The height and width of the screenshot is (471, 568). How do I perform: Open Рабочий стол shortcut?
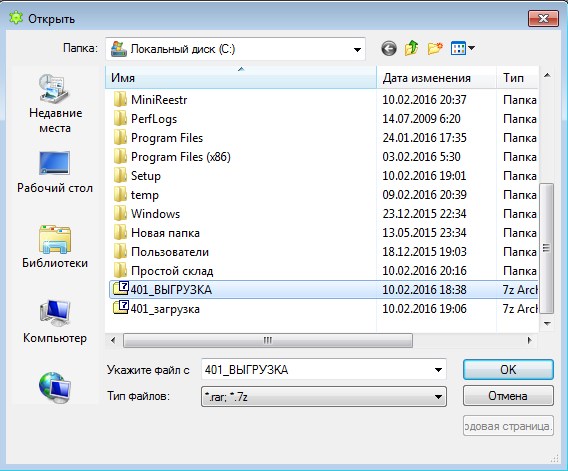pos(55,172)
